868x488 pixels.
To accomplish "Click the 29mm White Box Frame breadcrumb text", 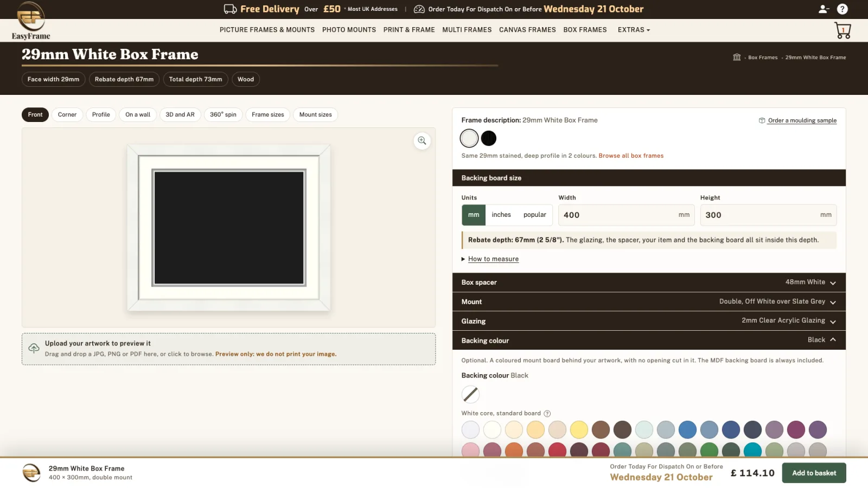I will click(815, 57).
